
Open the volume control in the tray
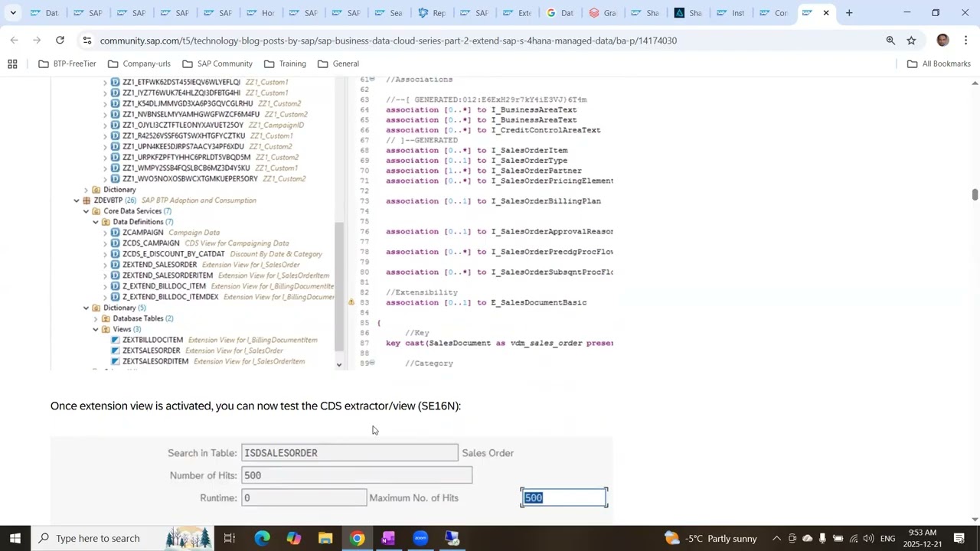click(x=869, y=538)
